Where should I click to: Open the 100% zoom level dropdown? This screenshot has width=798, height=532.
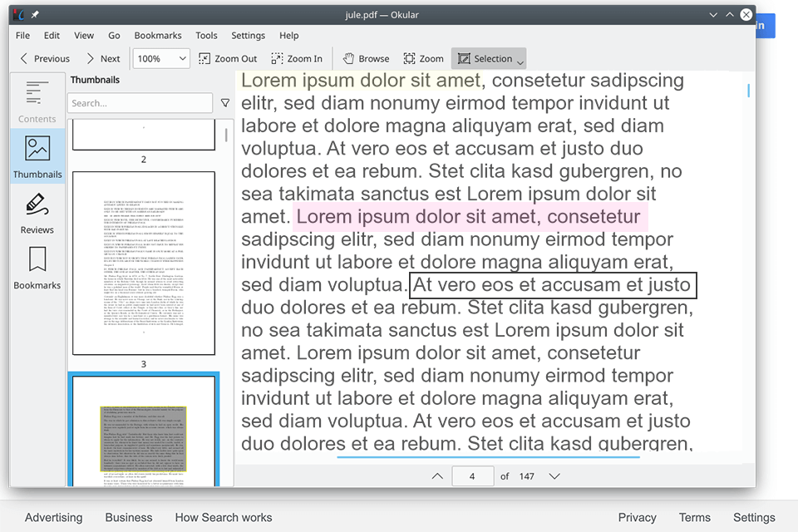[160, 58]
